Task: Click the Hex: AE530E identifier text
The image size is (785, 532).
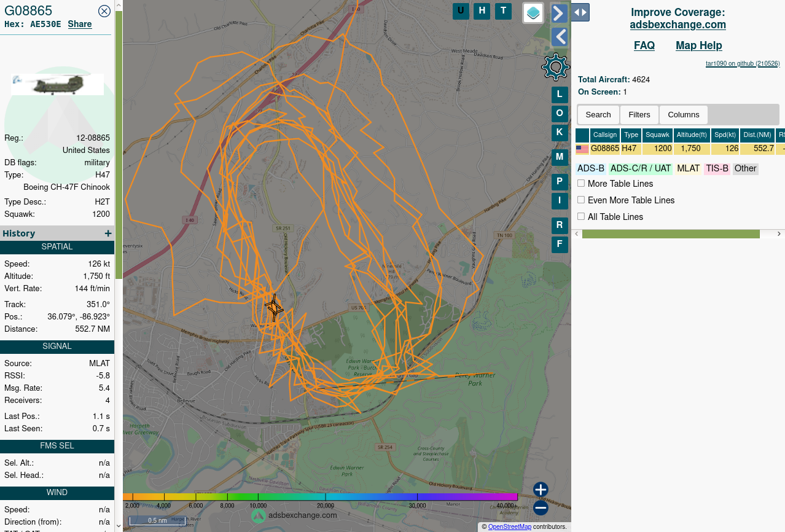Action: (x=33, y=25)
